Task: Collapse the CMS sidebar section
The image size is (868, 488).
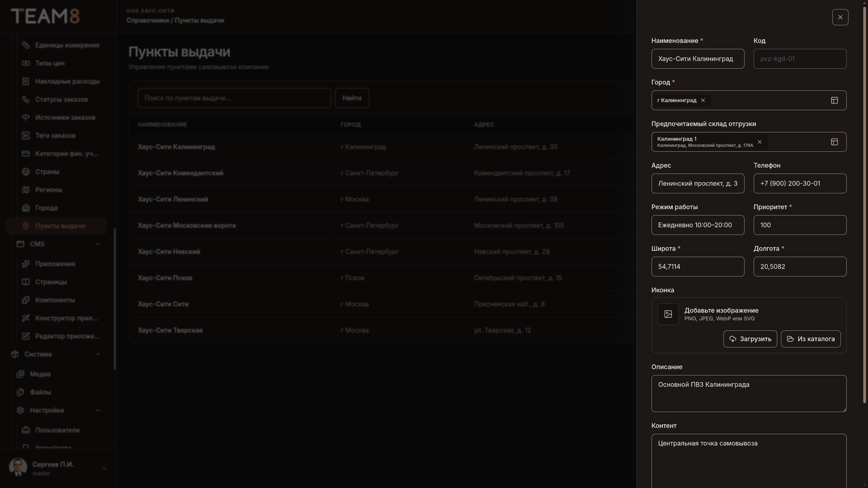Action: (x=98, y=244)
